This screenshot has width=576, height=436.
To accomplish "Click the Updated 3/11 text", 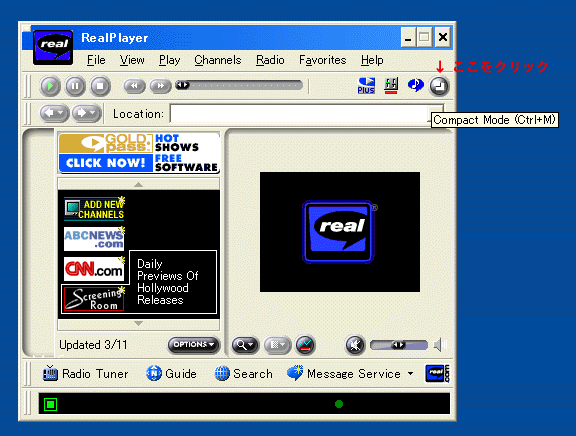I will (x=93, y=345).
